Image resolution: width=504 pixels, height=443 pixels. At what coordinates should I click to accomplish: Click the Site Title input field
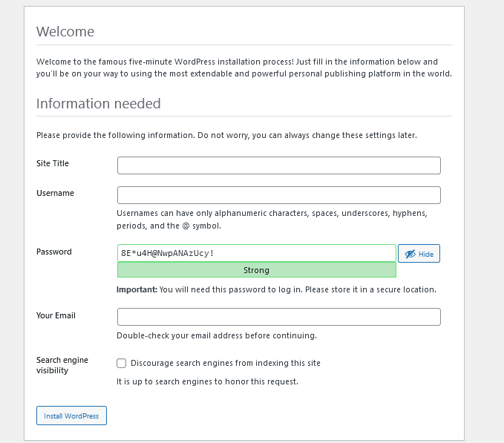click(278, 165)
